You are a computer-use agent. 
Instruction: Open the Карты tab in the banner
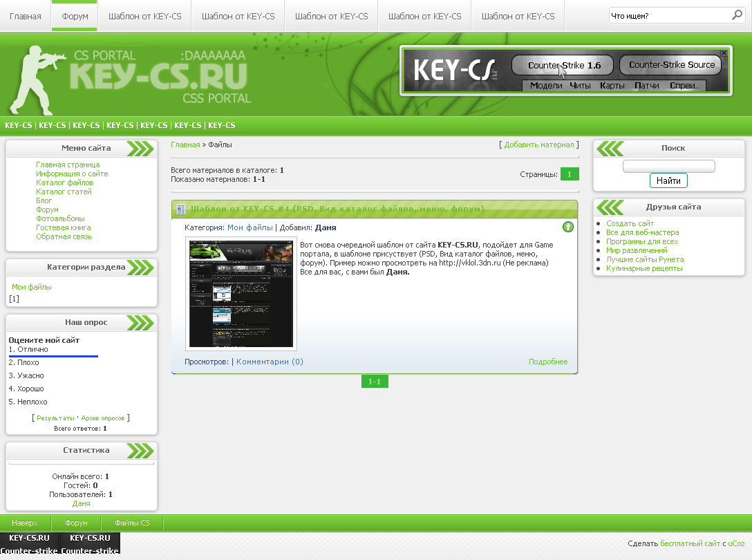click(612, 86)
